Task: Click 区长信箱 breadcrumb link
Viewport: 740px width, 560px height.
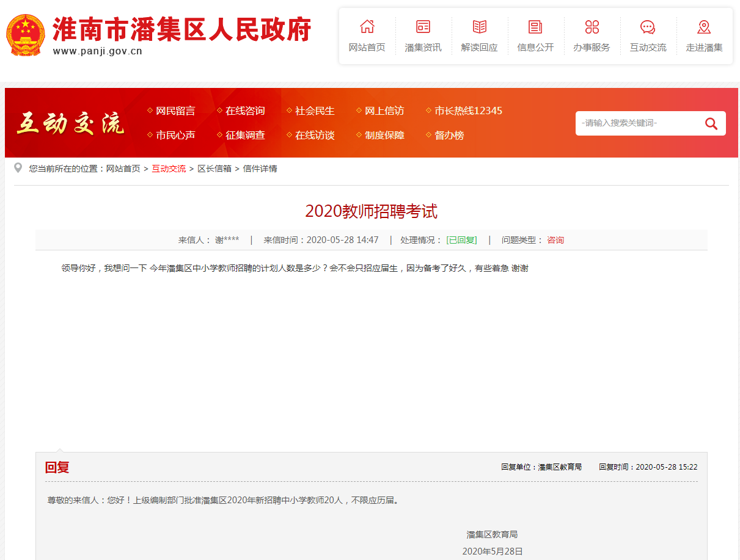Action: coord(214,169)
